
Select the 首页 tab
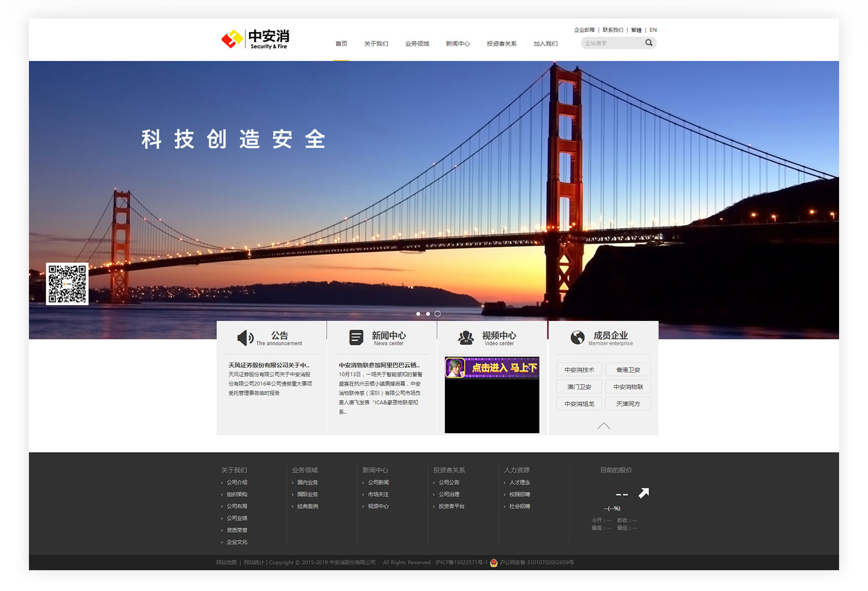(x=341, y=43)
